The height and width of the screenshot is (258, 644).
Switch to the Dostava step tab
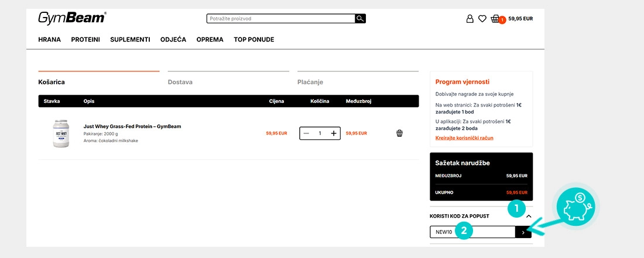point(180,82)
